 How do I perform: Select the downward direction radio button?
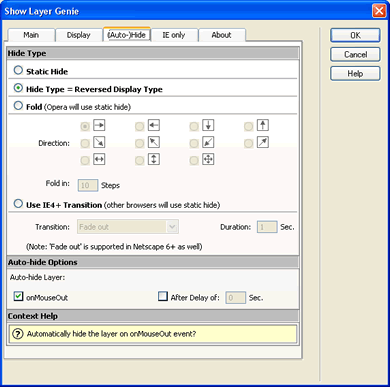(x=194, y=127)
